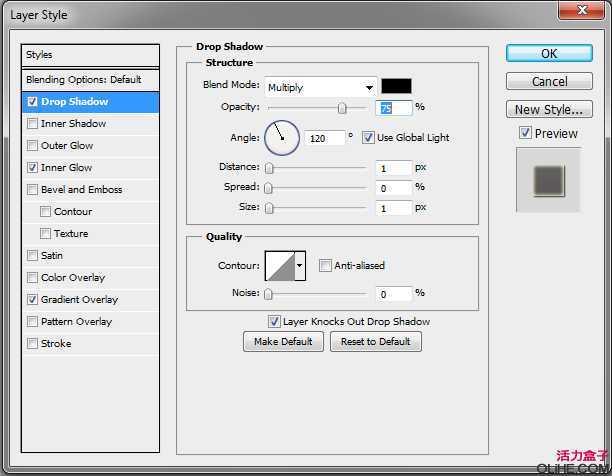
Task: Open the Bevel and Emboss settings row
Action: coord(90,190)
